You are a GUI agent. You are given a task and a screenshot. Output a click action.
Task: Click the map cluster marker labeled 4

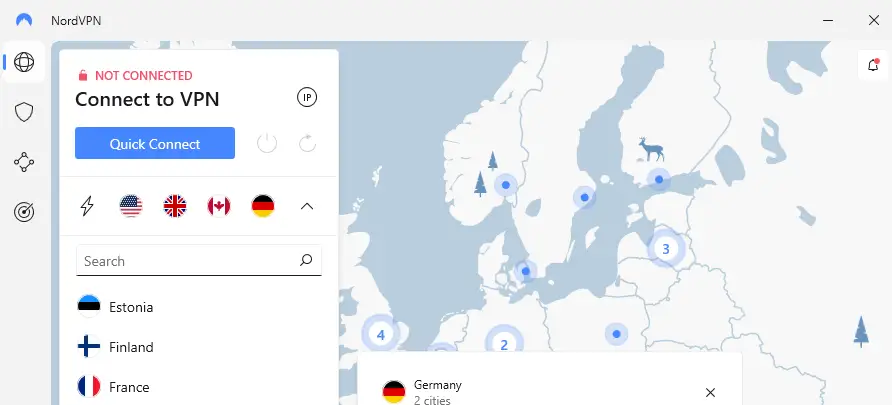tap(381, 334)
